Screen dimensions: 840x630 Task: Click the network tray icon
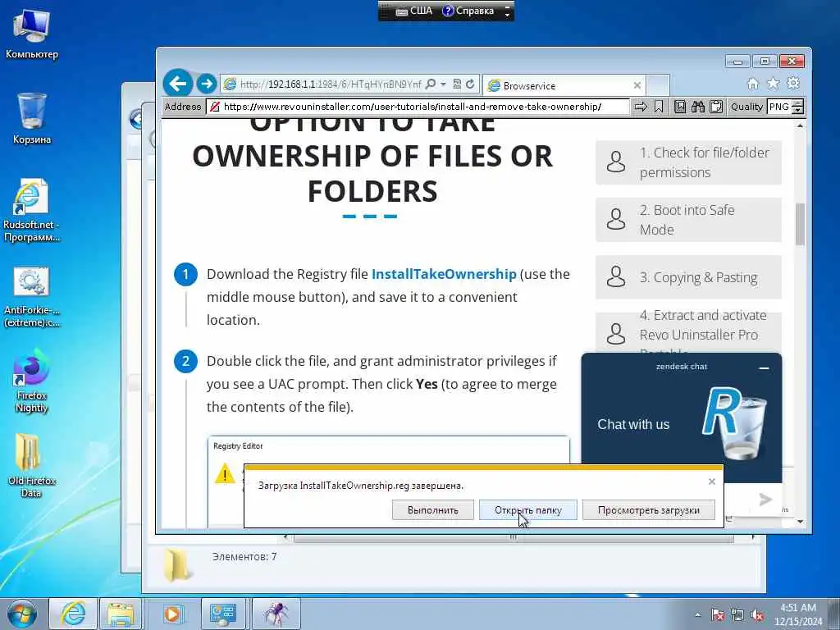(x=737, y=615)
